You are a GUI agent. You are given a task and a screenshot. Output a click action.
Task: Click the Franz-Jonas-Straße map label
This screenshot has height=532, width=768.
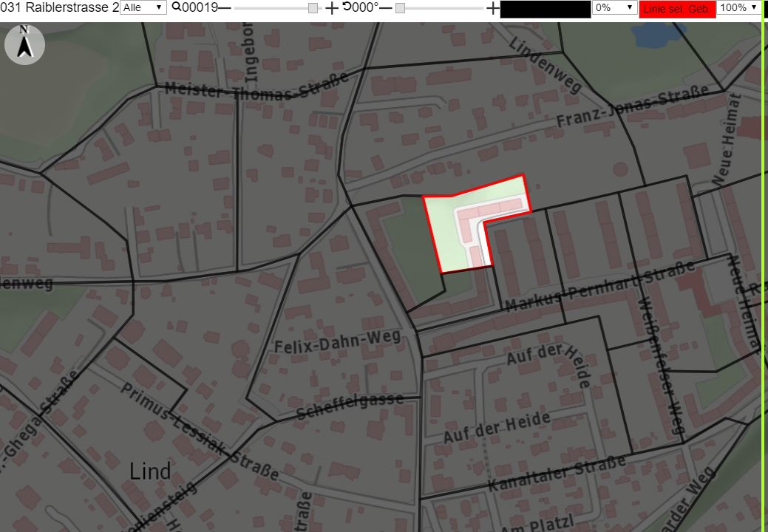(633, 106)
